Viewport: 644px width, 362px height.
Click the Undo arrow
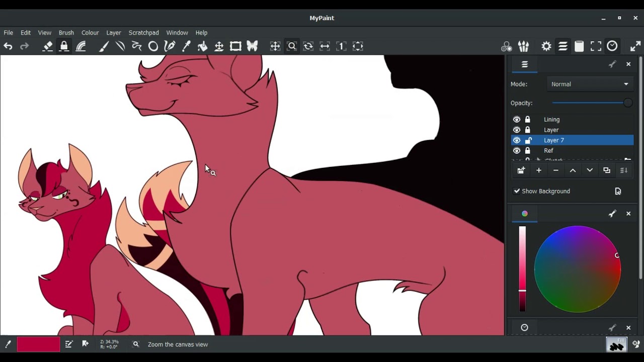coord(8,46)
